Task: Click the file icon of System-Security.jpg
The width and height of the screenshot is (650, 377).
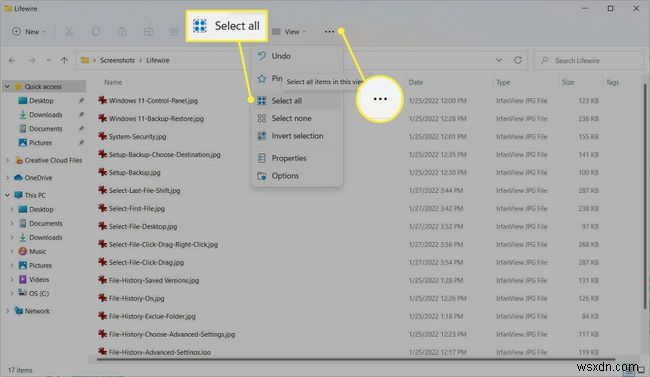Action: [x=102, y=136]
